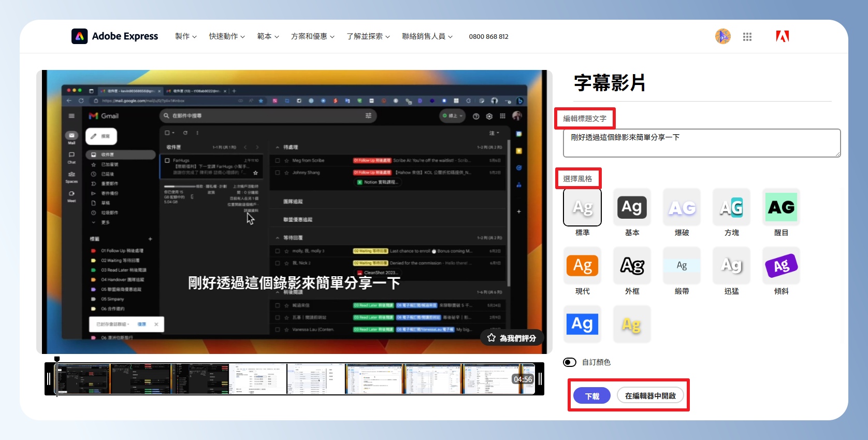Click the blue 下載 button

[592, 396]
